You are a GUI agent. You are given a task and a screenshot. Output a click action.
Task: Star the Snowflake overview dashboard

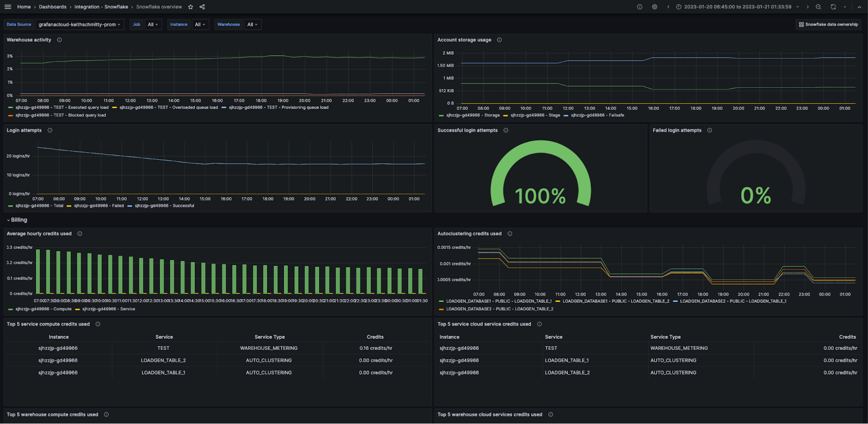[x=190, y=7]
